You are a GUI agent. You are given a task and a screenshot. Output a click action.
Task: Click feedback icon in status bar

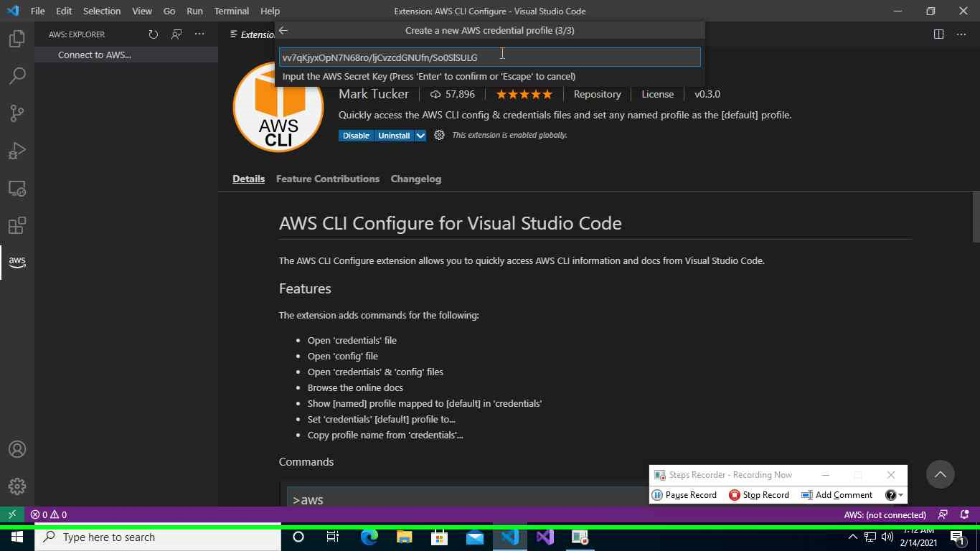pyautogui.click(x=943, y=514)
